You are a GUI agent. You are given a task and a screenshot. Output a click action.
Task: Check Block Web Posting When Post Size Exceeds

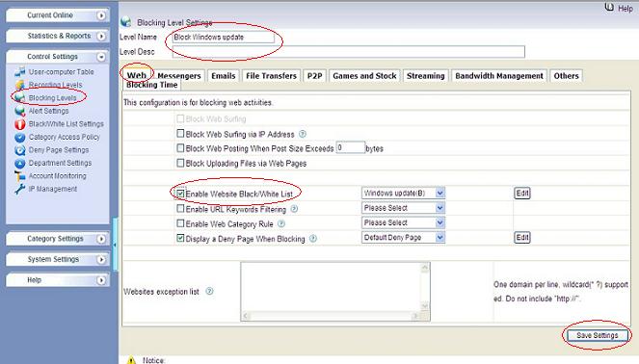[x=180, y=147]
